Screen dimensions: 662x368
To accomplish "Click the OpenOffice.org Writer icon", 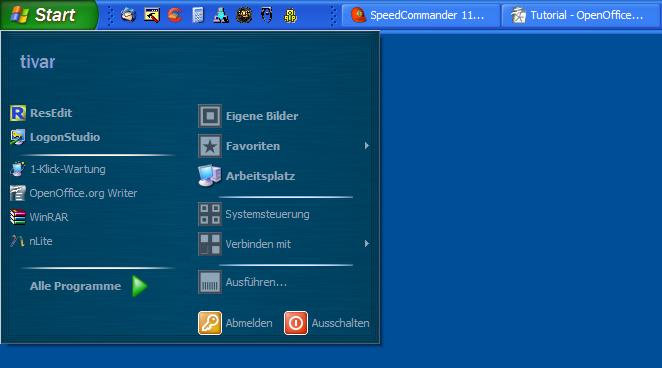I will click(18, 193).
